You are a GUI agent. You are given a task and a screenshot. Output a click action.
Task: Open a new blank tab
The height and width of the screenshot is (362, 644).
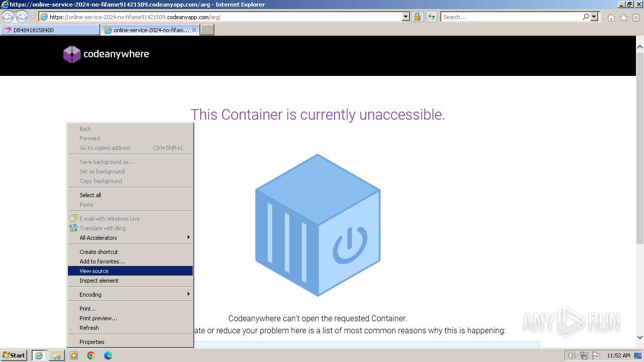207,30
